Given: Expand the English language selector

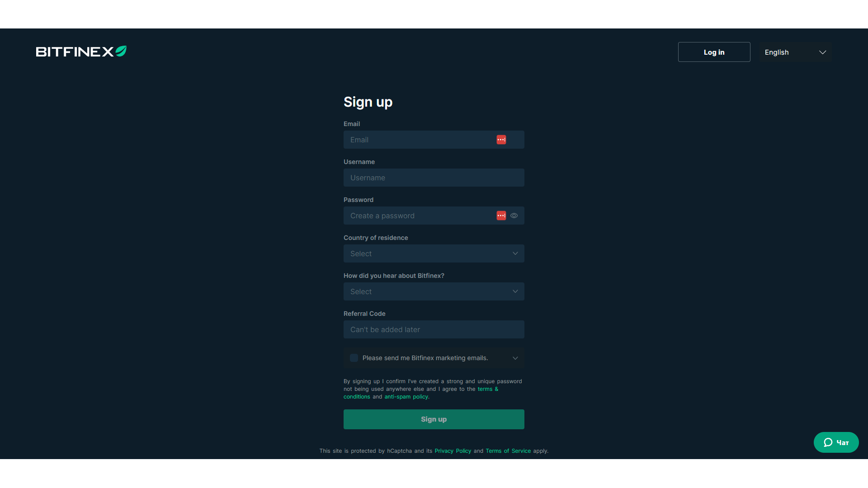Looking at the screenshot, I should pos(795,52).
